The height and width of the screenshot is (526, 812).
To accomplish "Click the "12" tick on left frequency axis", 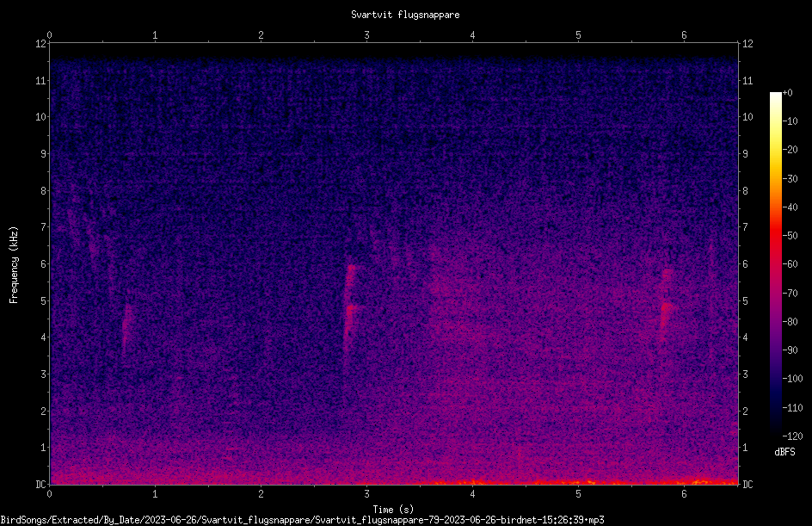I will click(41, 44).
